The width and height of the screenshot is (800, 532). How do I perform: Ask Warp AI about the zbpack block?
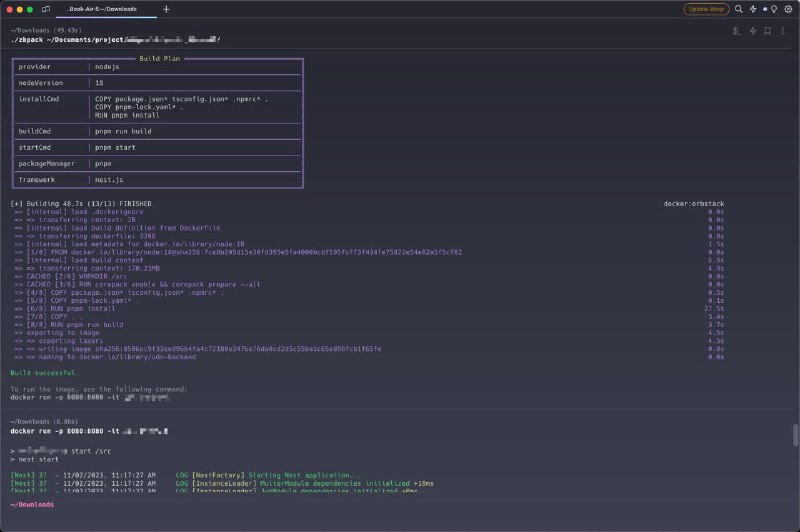(x=752, y=31)
